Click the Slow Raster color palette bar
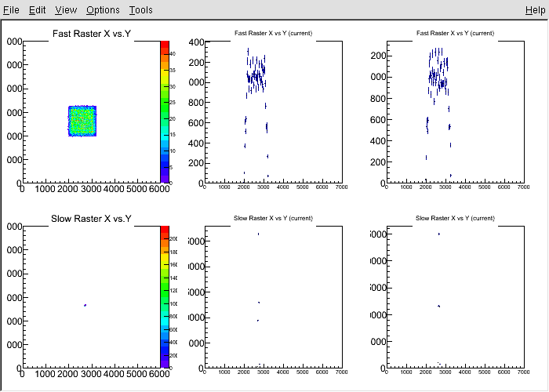549x392 pixels. (165, 297)
